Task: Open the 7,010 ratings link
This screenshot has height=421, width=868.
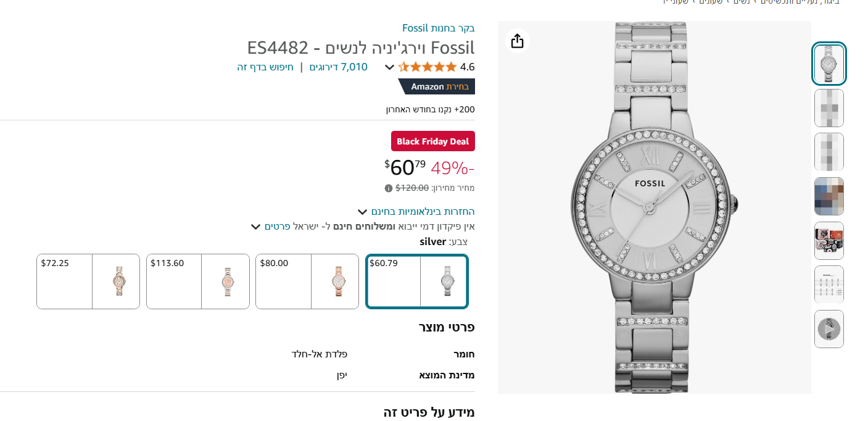Action: pyautogui.click(x=338, y=67)
